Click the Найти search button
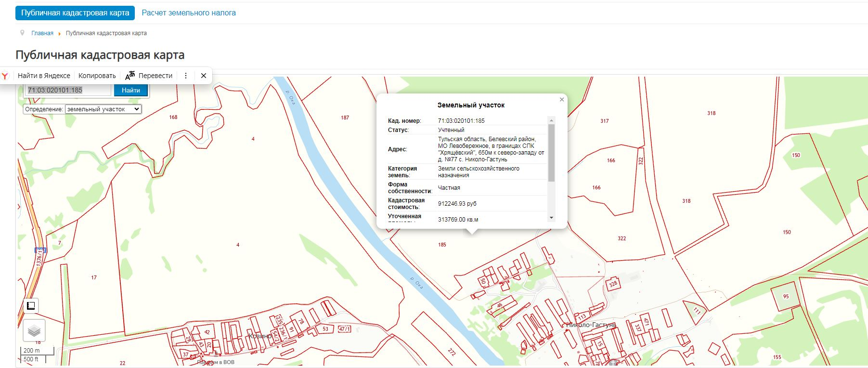The image size is (868, 368). click(x=131, y=90)
